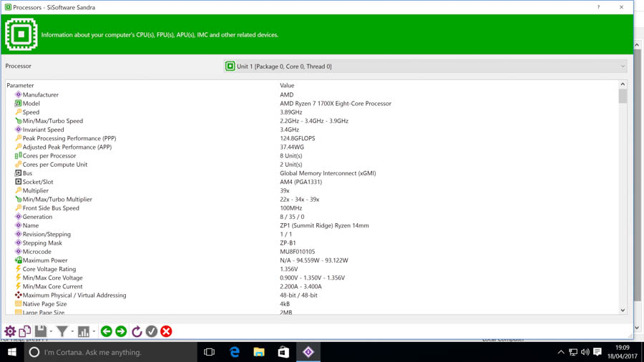
Task: Select the Min/Max/Turbo Multiplier row
Action: tap(312, 199)
